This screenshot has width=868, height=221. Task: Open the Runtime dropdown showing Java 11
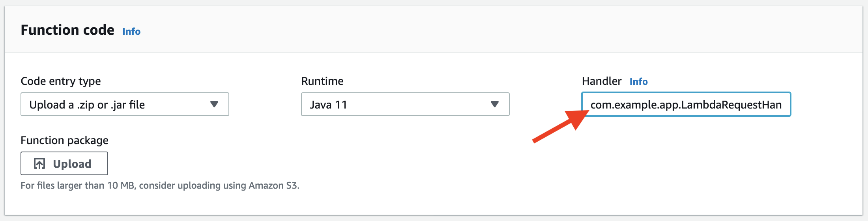[405, 104]
